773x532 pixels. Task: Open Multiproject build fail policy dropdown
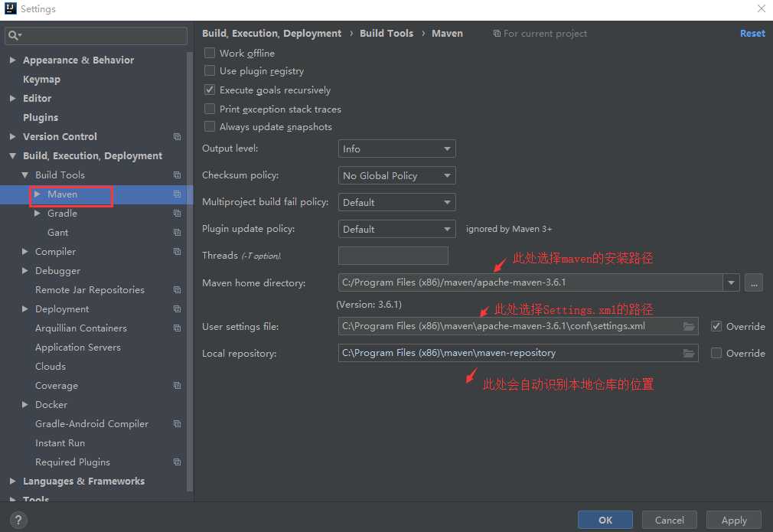click(x=397, y=202)
